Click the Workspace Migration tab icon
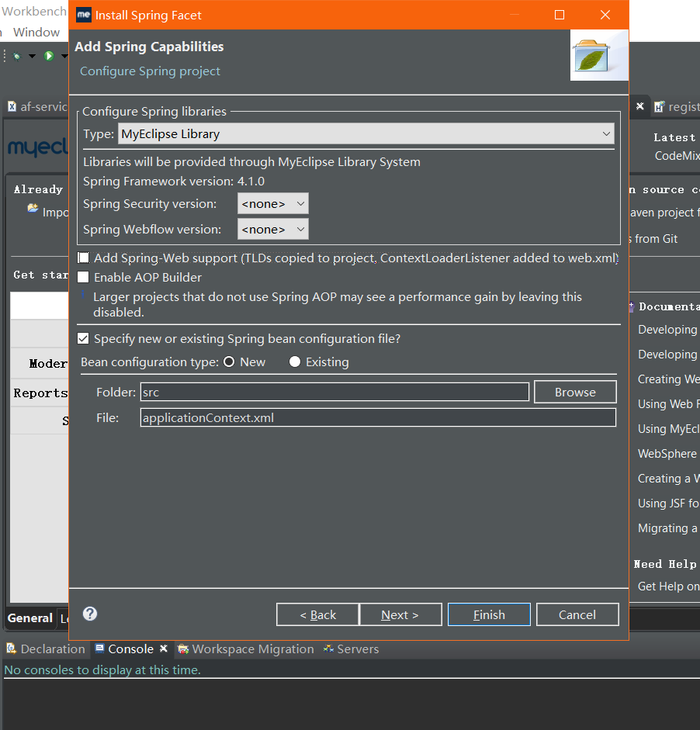 [x=183, y=649]
